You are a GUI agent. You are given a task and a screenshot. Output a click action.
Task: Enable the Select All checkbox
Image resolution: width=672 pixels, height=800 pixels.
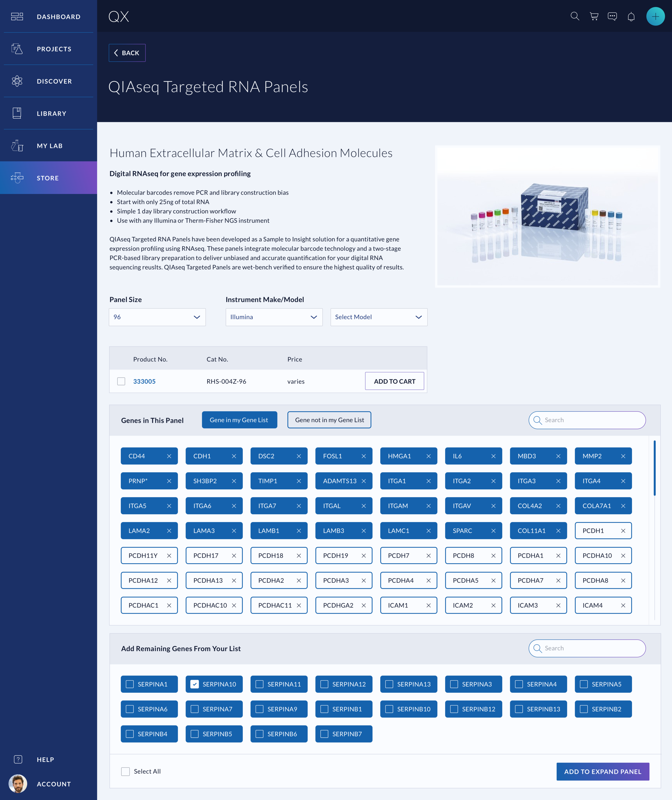coord(125,771)
